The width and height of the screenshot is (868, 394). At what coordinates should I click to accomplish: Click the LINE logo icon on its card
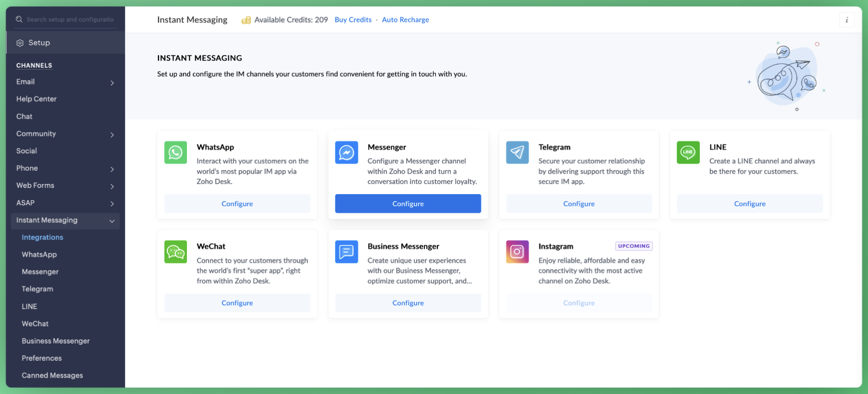pyautogui.click(x=688, y=152)
